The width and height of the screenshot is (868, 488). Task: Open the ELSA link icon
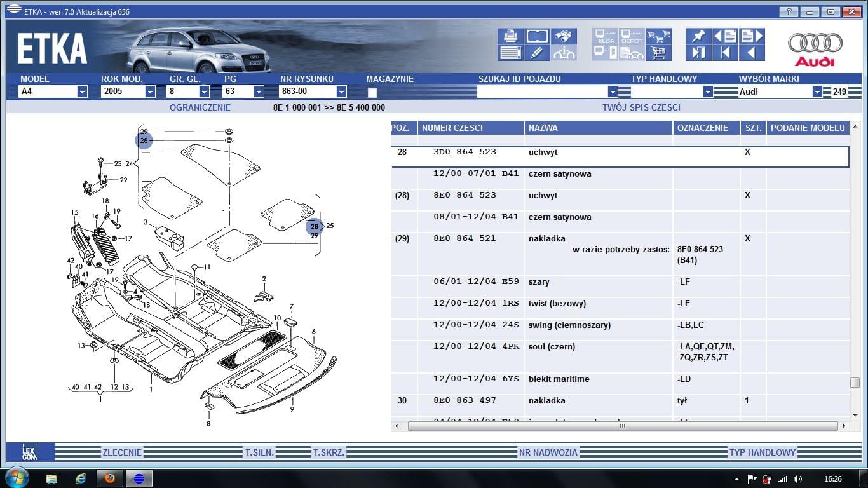click(605, 36)
